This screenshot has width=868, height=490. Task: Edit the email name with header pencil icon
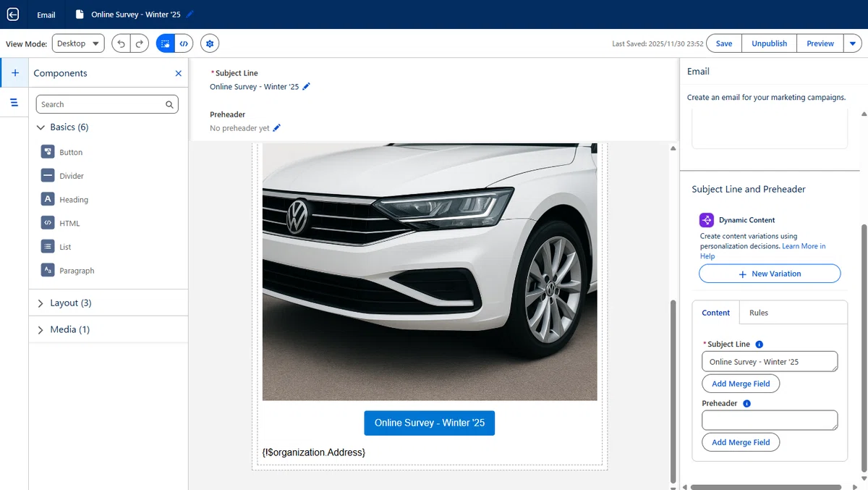190,14
